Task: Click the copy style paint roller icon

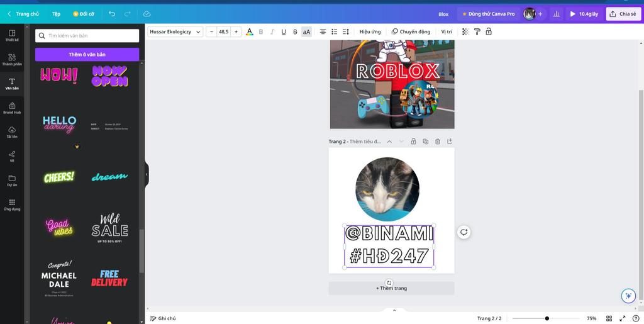Action: 477,31
